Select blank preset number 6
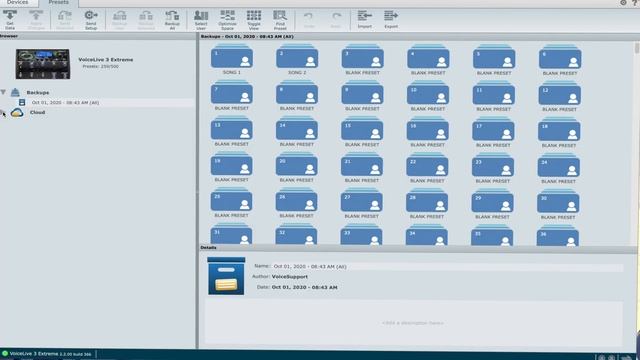Screen dimensions: 640x360 [560, 60]
